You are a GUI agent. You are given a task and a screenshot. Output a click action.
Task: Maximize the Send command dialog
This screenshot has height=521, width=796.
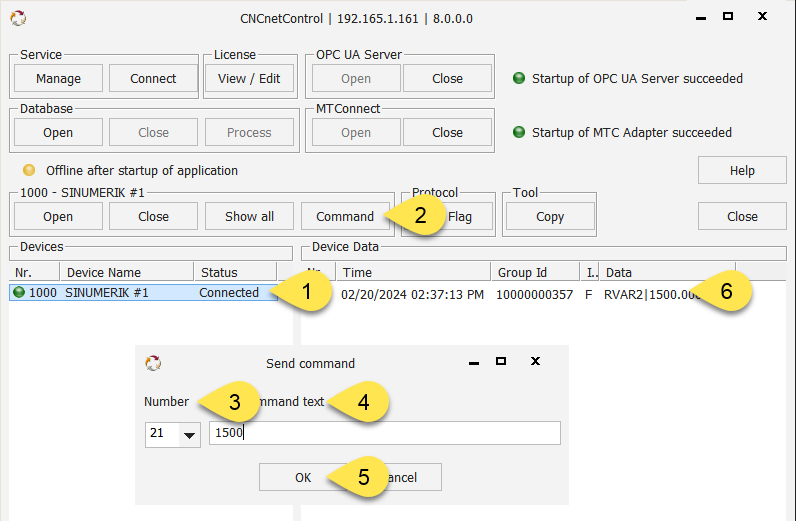click(x=501, y=361)
